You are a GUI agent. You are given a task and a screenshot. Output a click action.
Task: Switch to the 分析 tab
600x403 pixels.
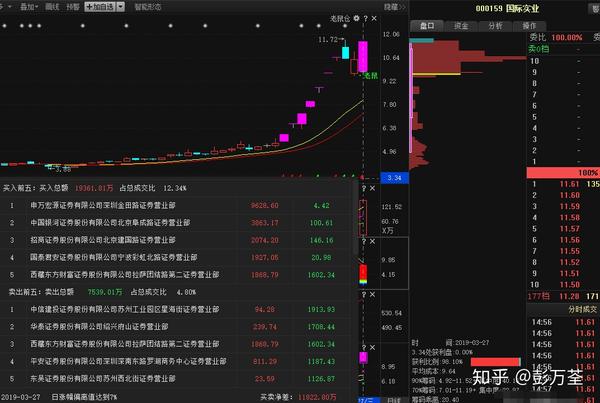(495, 26)
